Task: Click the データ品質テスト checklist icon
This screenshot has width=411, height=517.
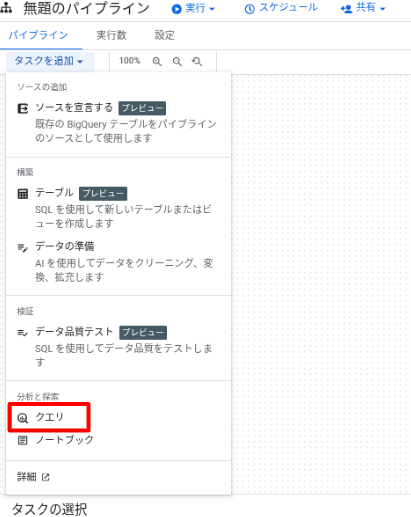Action: pos(23,332)
